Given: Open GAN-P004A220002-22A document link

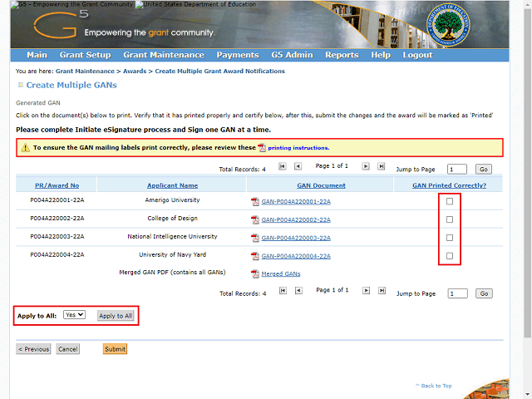Looking at the screenshot, I should (296, 219).
